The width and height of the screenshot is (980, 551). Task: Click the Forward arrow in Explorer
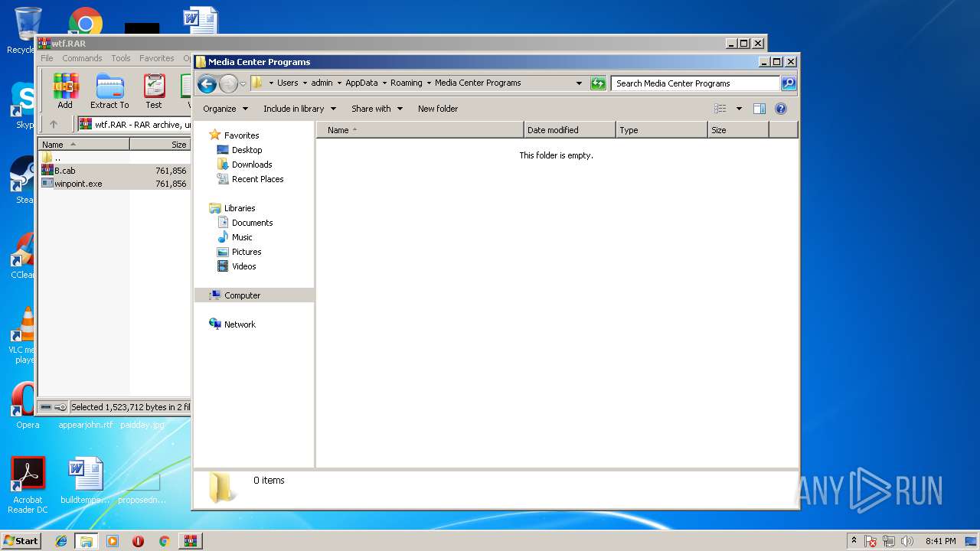[228, 83]
